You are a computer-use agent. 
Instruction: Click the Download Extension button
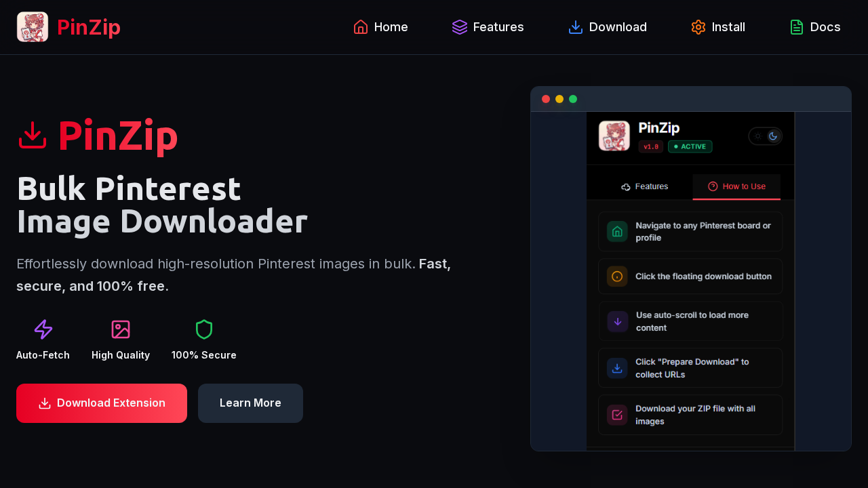pyautogui.click(x=101, y=403)
